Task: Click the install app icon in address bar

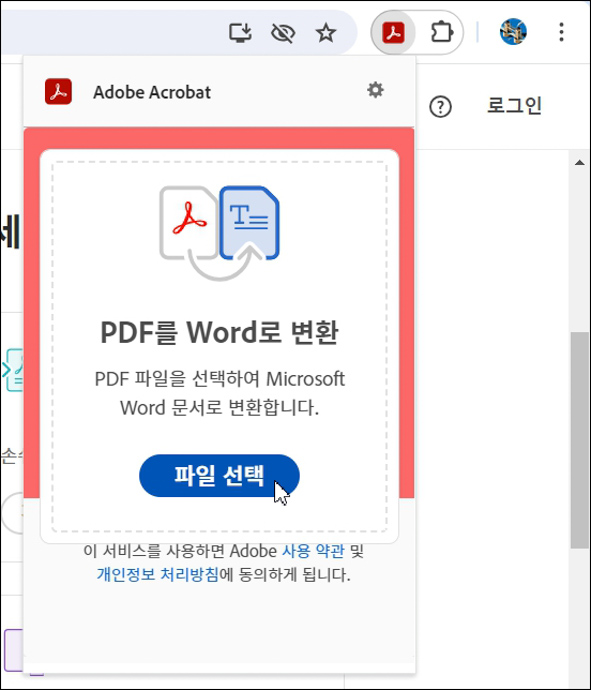Action: [x=241, y=33]
